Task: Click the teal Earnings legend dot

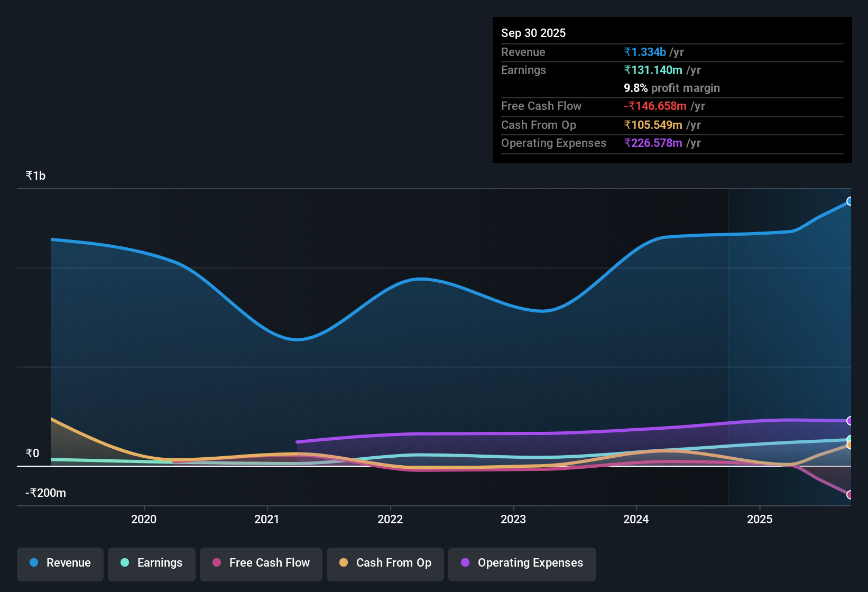Action: click(125, 563)
